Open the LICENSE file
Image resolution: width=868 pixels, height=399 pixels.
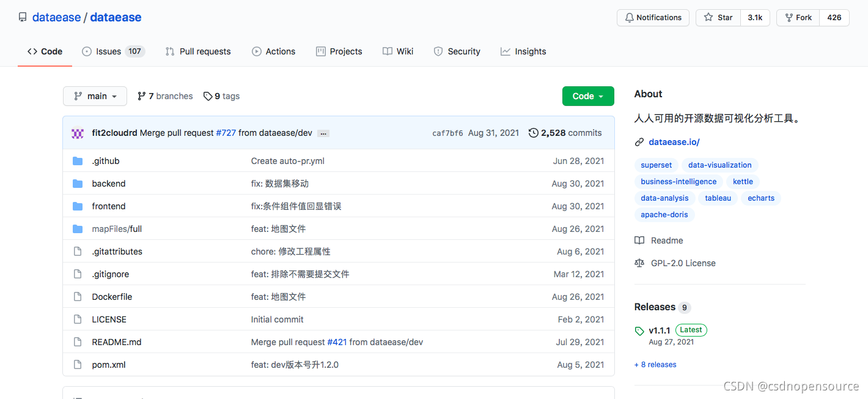pos(109,319)
